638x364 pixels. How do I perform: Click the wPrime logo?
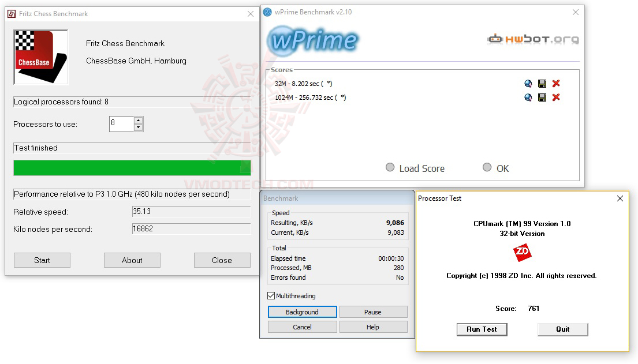coord(312,40)
